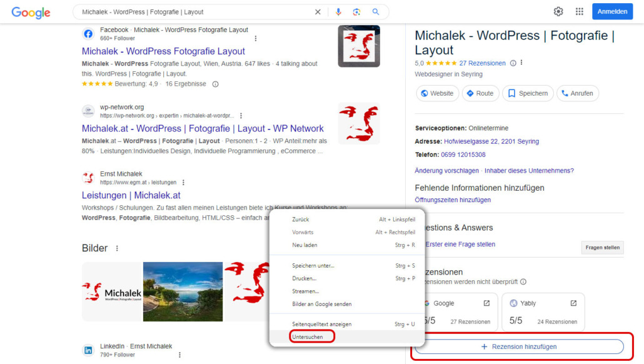
Task: Click the Ernst Michalek site favicon
Action: pyautogui.click(x=88, y=178)
